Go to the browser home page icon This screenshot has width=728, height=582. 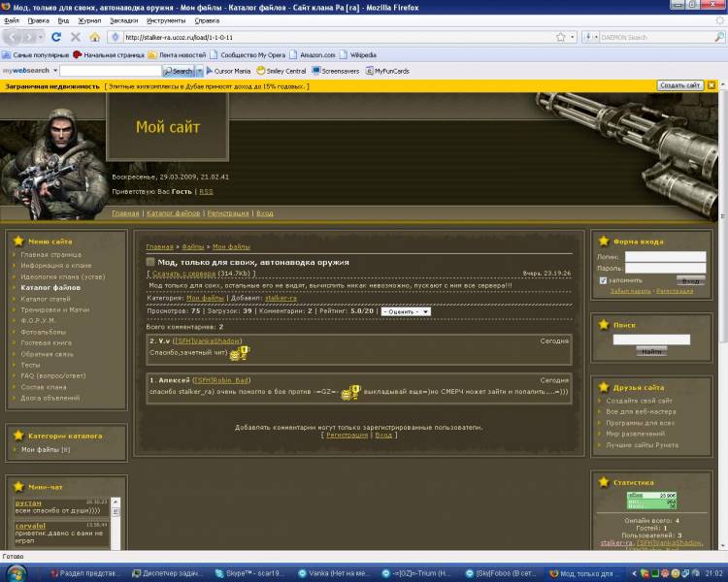tap(94, 37)
